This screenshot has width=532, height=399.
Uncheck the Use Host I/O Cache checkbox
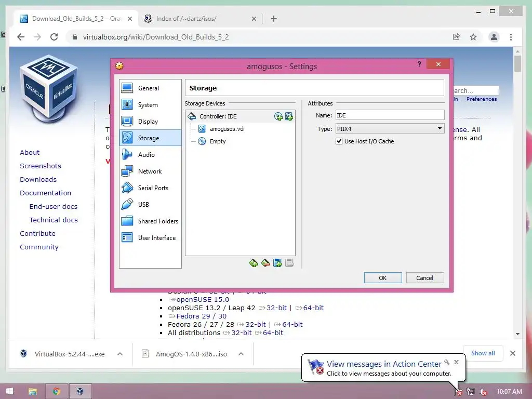pyautogui.click(x=339, y=141)
